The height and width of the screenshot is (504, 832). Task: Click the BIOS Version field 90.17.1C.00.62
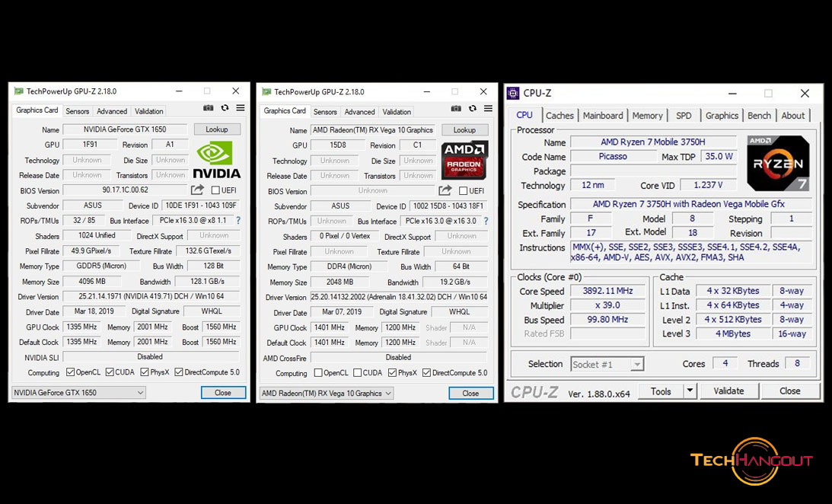[x=126, y=190]
